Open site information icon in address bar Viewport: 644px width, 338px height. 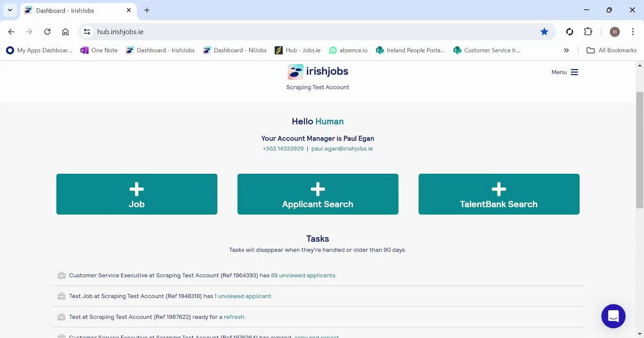tap(87, 31)
